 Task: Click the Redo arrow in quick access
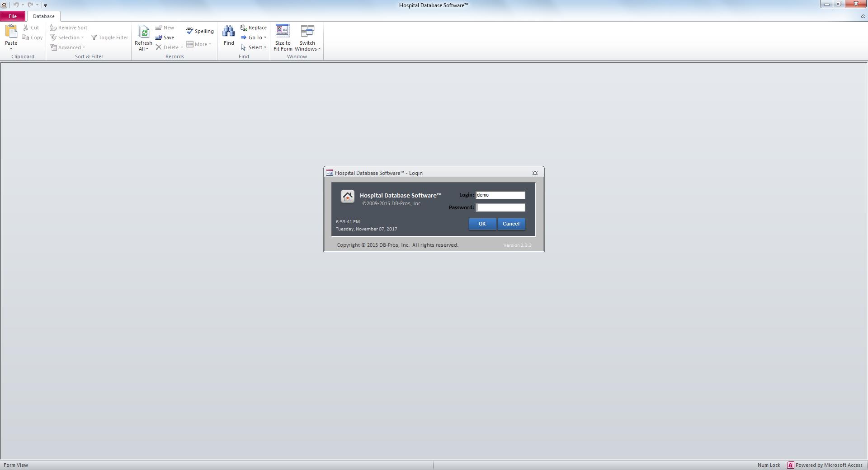click(30, 5)
